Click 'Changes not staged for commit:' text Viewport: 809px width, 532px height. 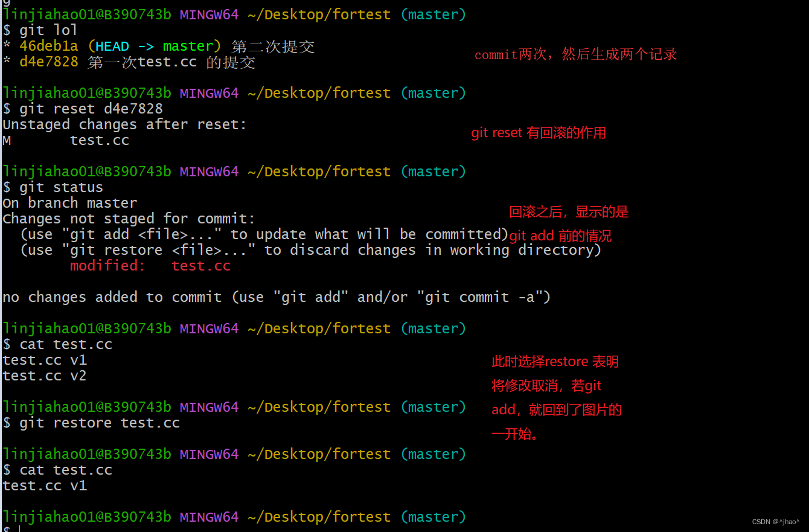(129, 219)
